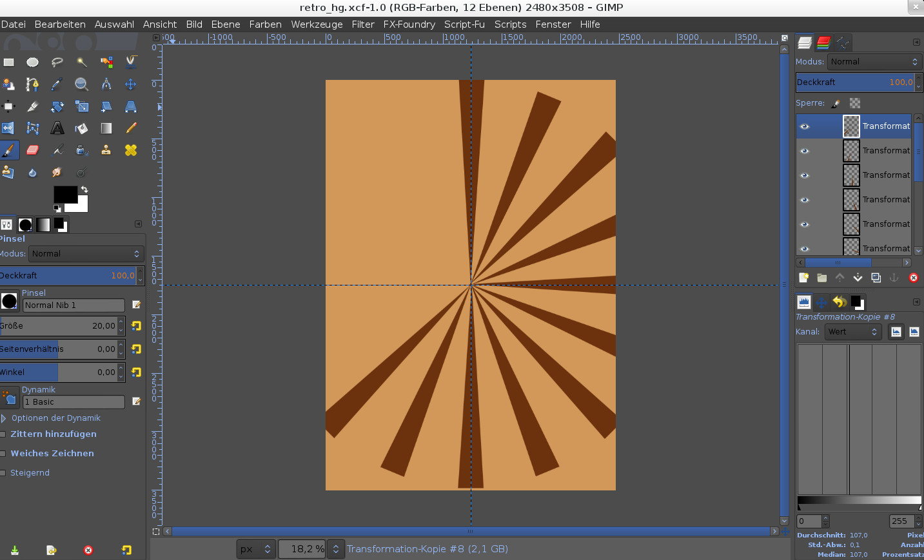Open the Filter menu
Viewport: 924px width, 560px height.
pyautogui.click(x=362, y=24)
